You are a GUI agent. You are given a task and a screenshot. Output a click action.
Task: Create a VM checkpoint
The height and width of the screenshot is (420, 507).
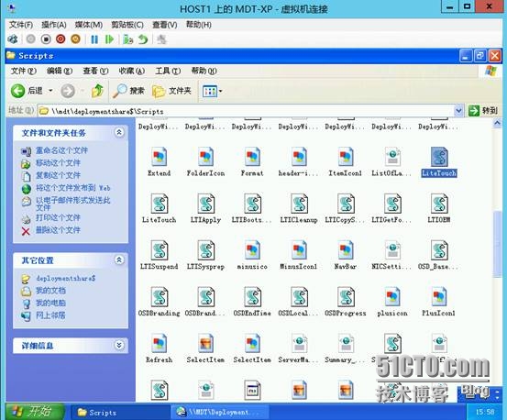click(128, 39)
